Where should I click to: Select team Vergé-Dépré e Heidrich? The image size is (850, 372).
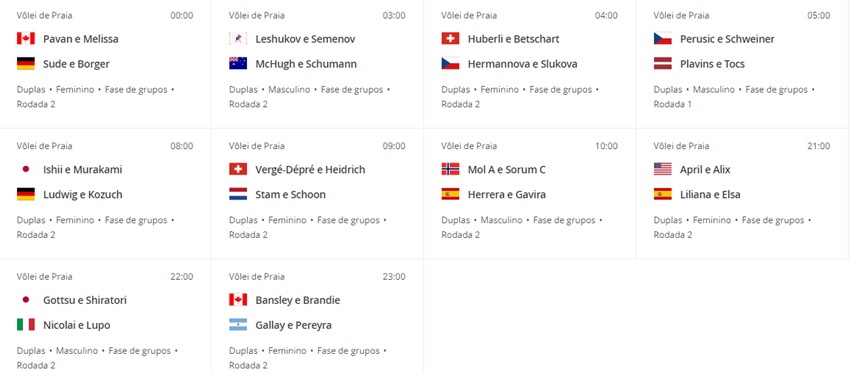pos(310,170)
